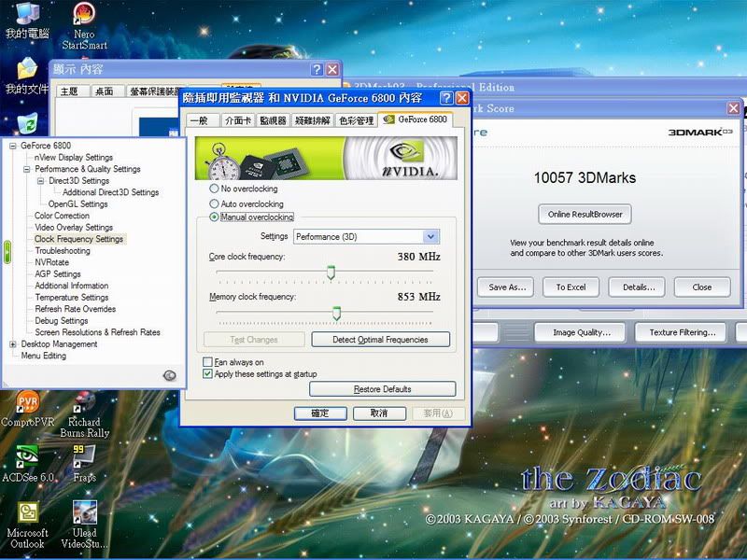The image size is (747, 560).
Task: Switch to the 監視器 tab
Action: (273, 120)
